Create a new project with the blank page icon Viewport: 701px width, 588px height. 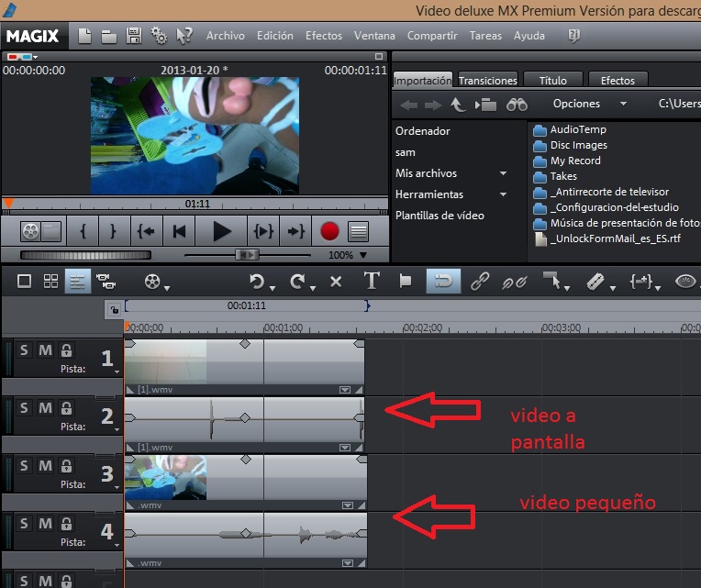click(x=85, y=36)
